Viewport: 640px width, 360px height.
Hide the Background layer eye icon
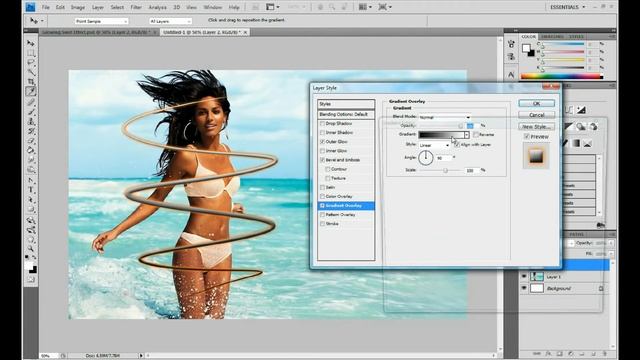(524, 289)
